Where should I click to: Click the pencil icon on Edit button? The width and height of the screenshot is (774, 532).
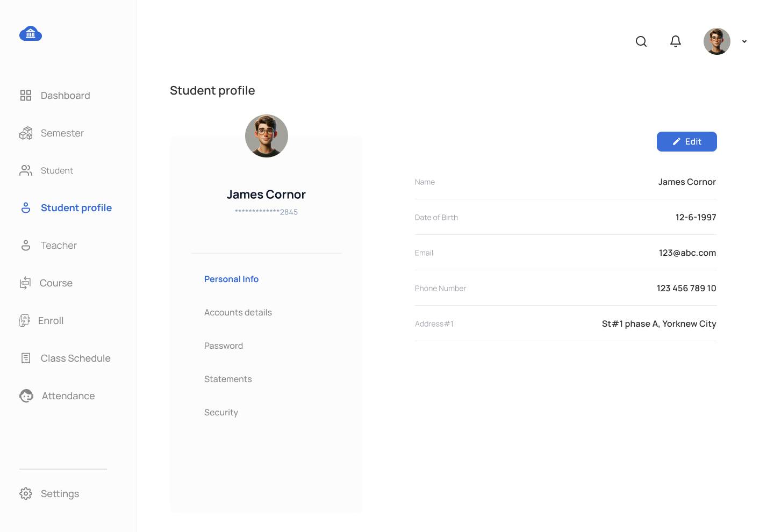[677, 142]
